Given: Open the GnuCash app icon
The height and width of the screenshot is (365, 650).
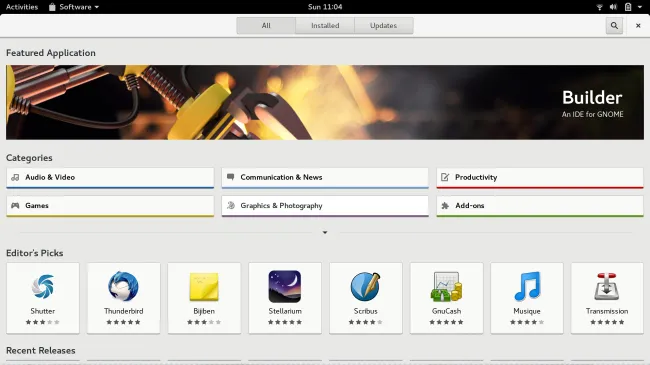Looking at the screenshot, I should 446,286.
